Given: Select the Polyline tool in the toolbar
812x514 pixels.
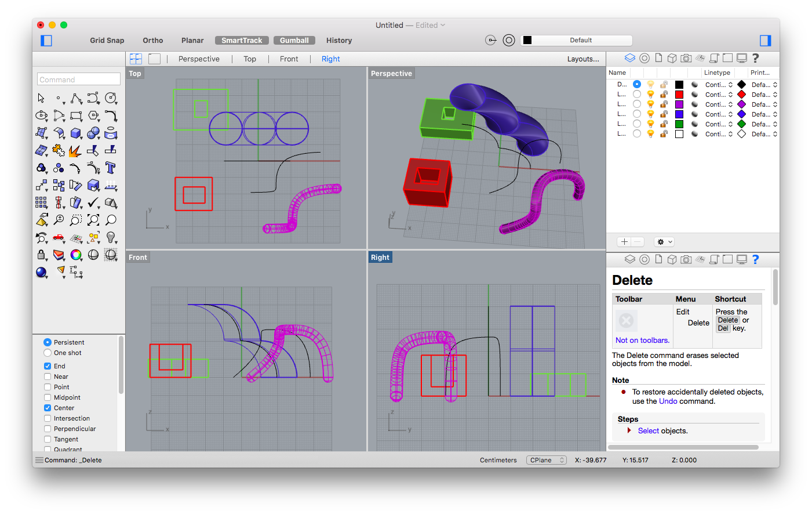Looking at the screenshot, I should [76, 98].
